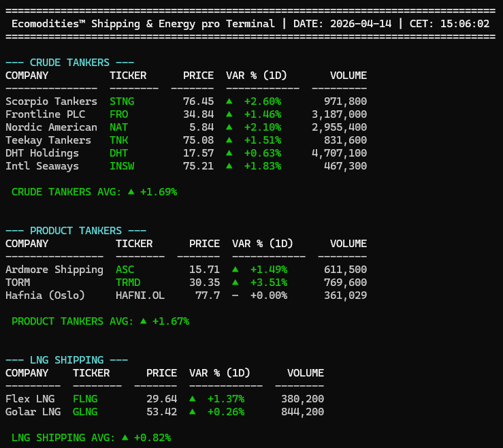Image resolution: width=503 pixels, height=448 pixels.
Task: Select the STNG ticker symbol
Action: (122, 101)
